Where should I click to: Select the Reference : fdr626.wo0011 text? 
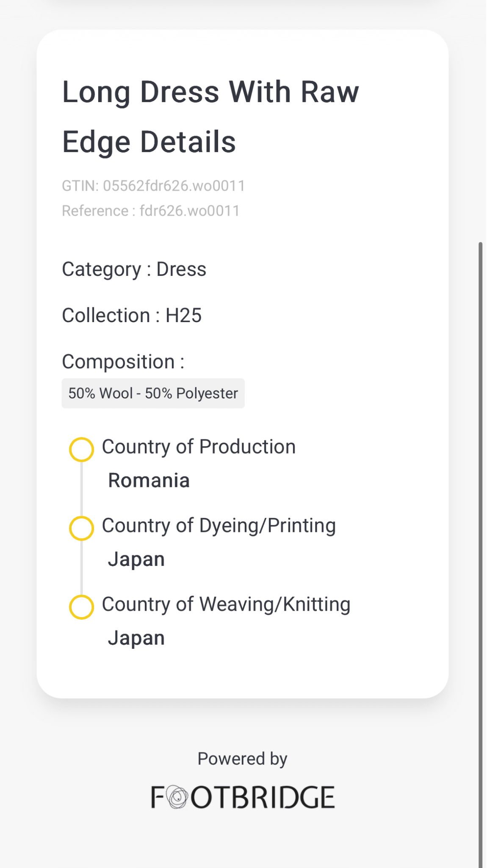point(151,211)
